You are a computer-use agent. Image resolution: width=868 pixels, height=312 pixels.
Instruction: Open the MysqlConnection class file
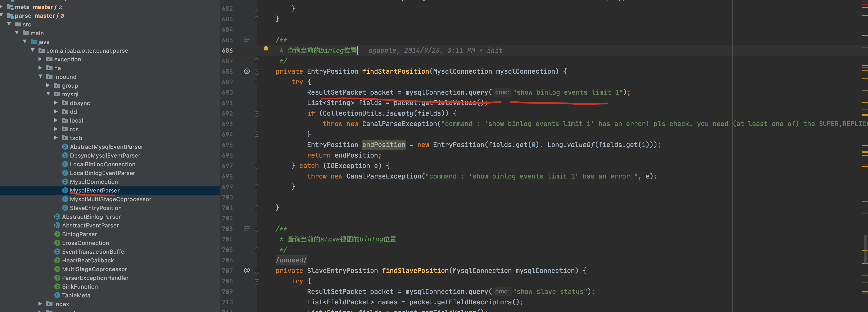click(x=94, y=182)
